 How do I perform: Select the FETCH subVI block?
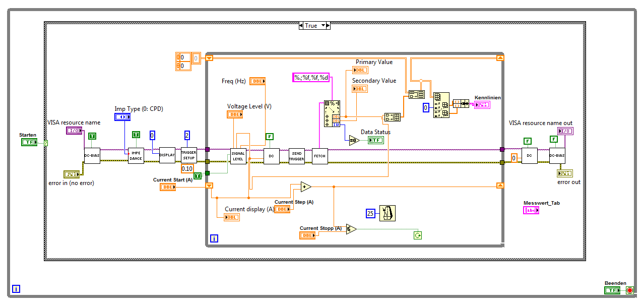pos(320,156)
